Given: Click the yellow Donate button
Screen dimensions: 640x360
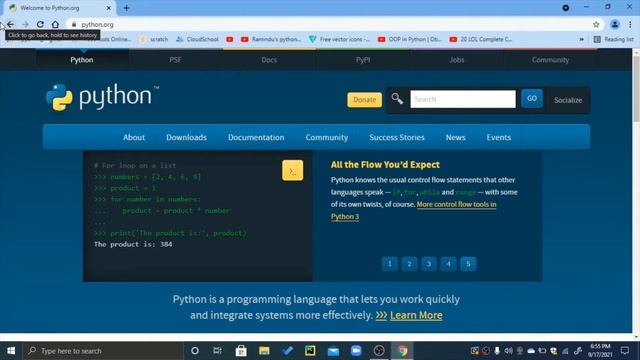Looking at the screenshot, I should 364,100.
